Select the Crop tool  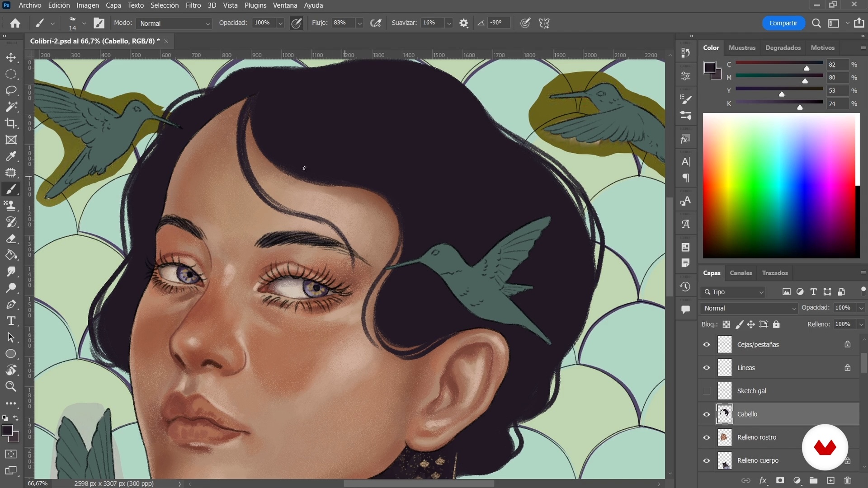(11, 123)
